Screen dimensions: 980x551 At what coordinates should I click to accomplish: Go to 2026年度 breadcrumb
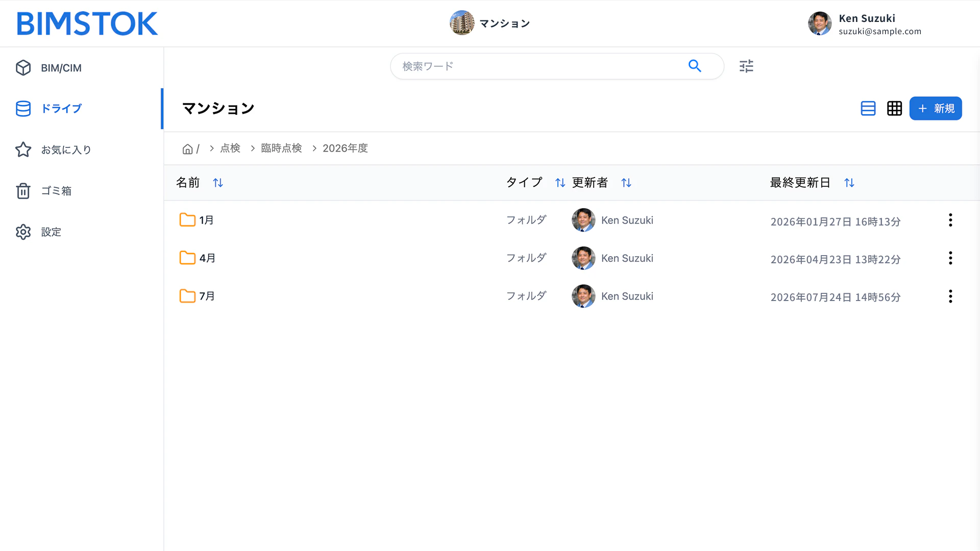[345, 148]
